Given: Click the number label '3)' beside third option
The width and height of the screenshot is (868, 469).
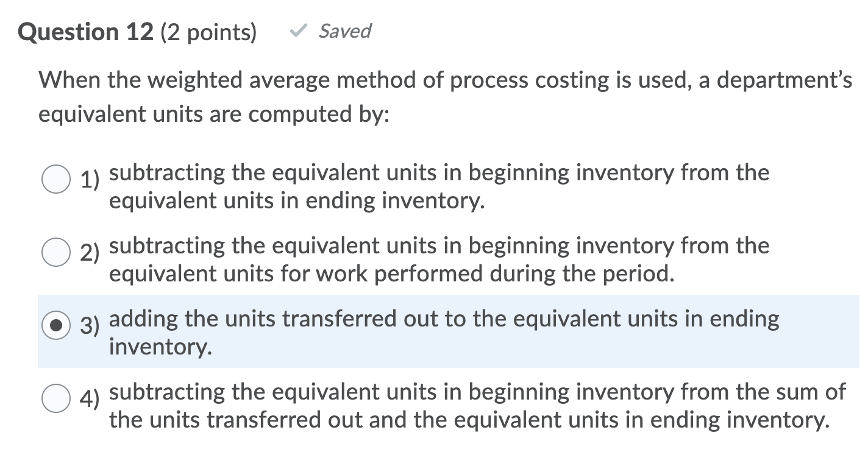Looking at the screenshot, I should (89, 326).
